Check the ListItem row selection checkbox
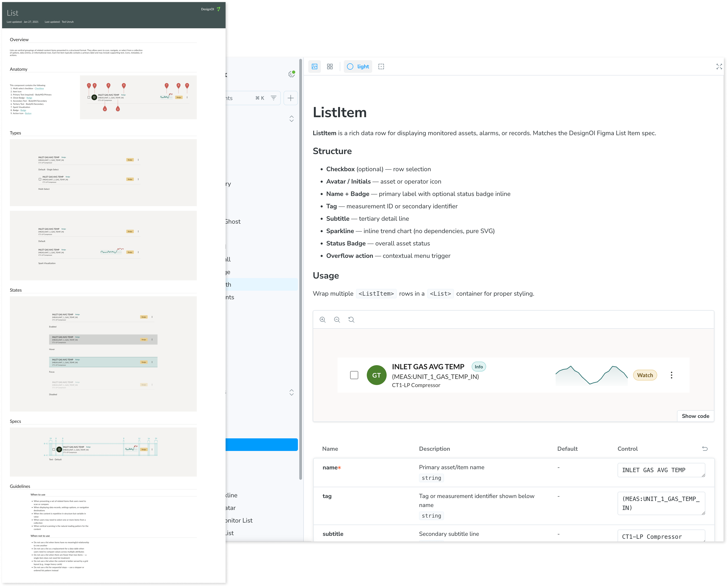 point(354,375)
